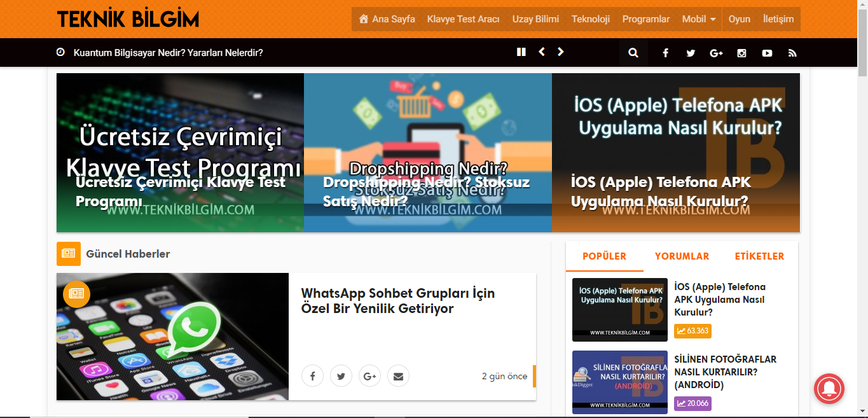This screenshot has height=418, width=868.
Task: Expand the Mobil dropdown menu
Action: click(x=699, y=19)
